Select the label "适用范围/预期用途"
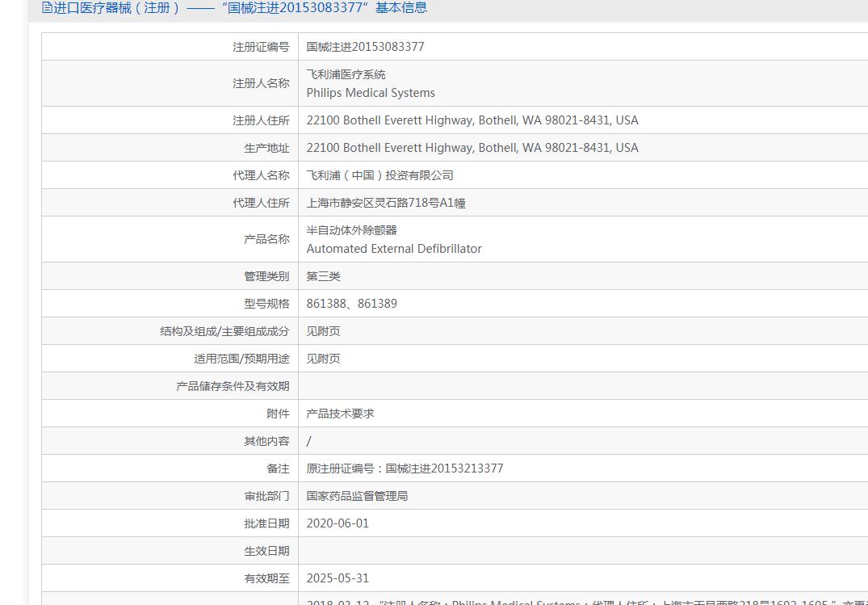 tap(242, 359)
